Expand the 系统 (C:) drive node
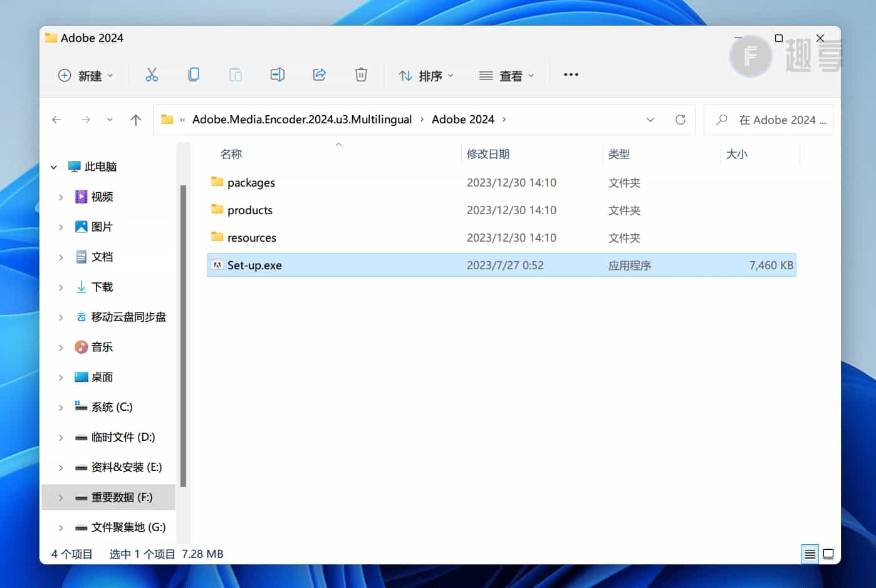 coord(61,408)
